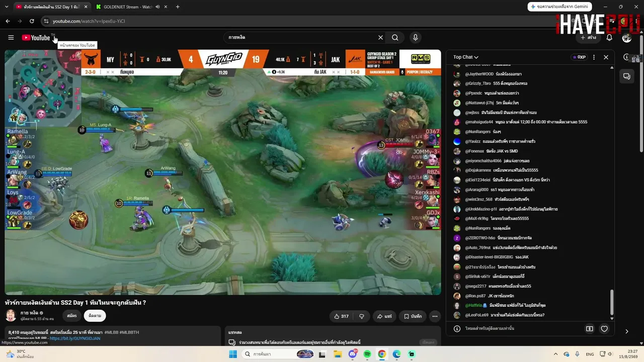Click the Join (สมัคร) membership button
Image resolution: width=644 pixels, height=362 pixels.
(x=72, y=316)
